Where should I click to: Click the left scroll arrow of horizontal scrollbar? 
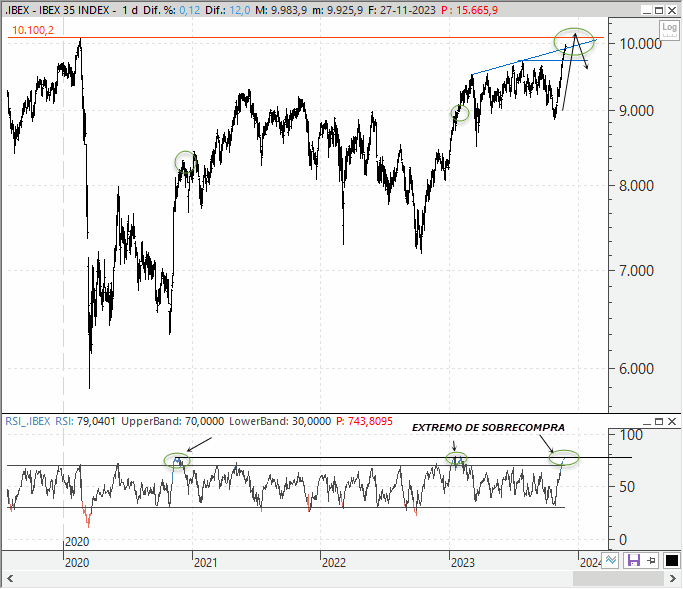tap(10, 579)
